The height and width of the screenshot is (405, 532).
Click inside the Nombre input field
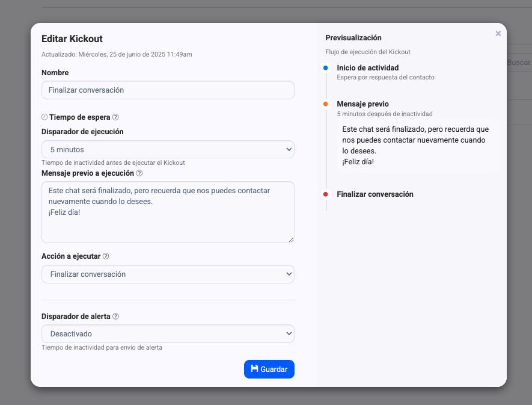pyautogui.click(x=167, y=90)
